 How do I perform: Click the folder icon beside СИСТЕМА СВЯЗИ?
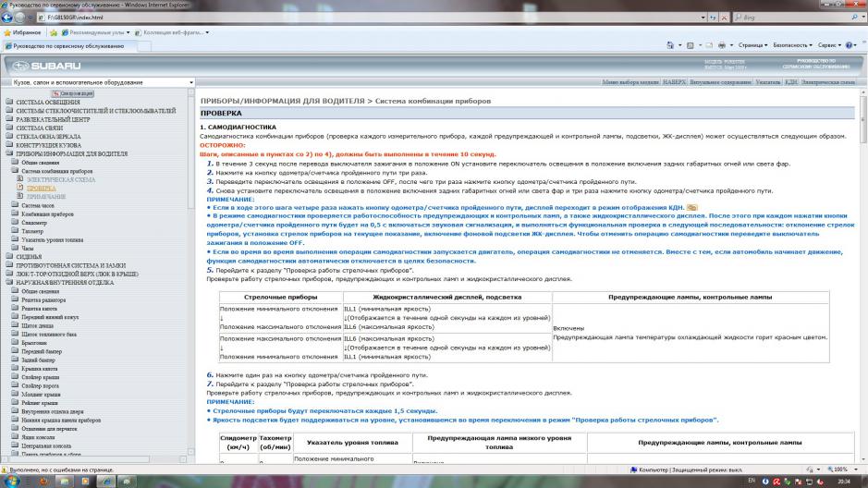coord(9,128)
